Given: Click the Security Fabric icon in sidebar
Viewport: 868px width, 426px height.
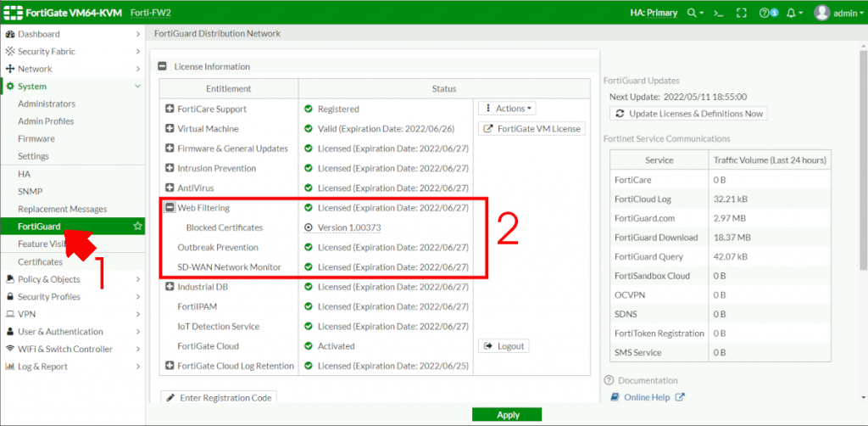Looking at the screenshot, I should pos(9,52).
